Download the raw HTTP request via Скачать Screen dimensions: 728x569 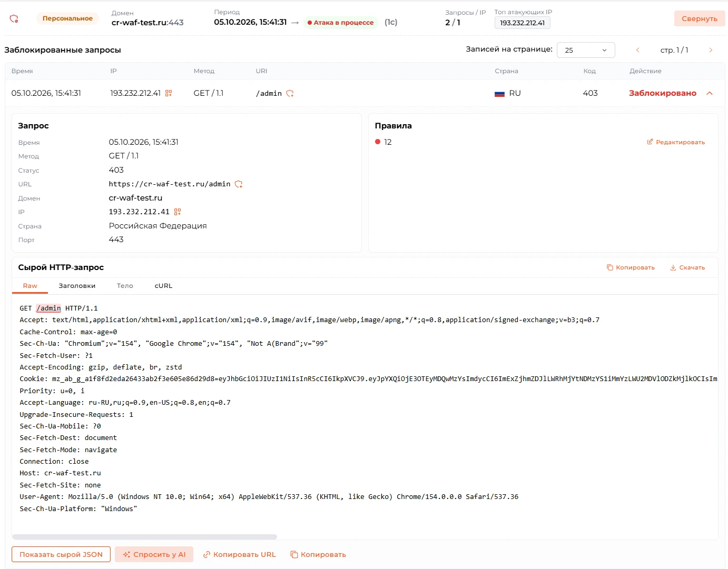coord(687,267)
